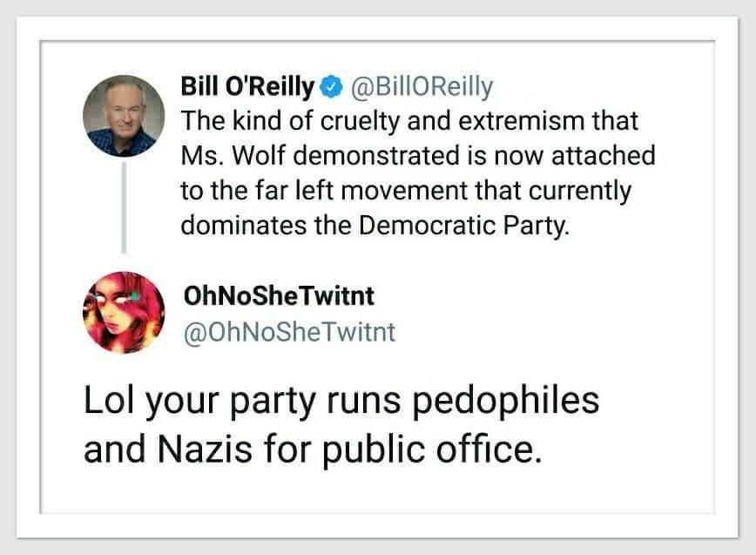The height and width of the screenshot is (555, 756).
Task: Click the Bill O'Reilly display name
Action: coord(246,87)
